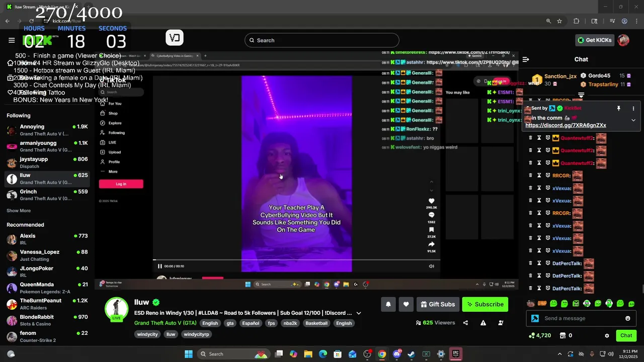644x362 pixels.
Task: Open lluw's streamer avatar with LIVE badge
Action: (116, 309)
